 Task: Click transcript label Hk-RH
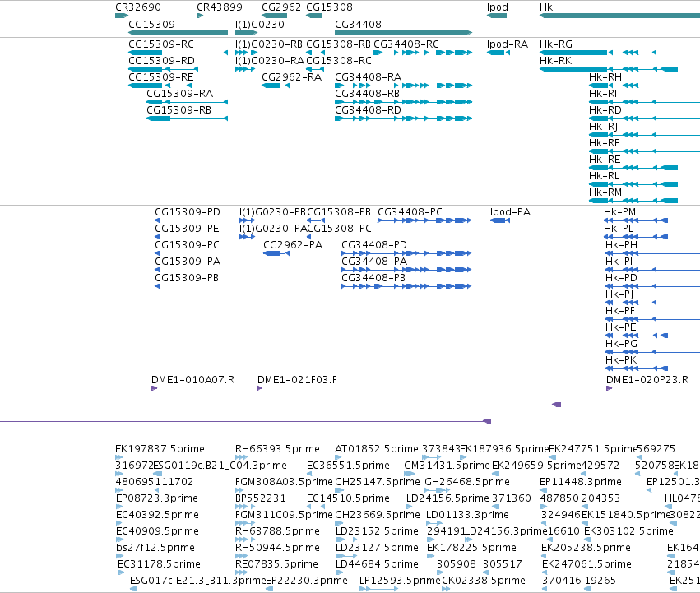605,76
